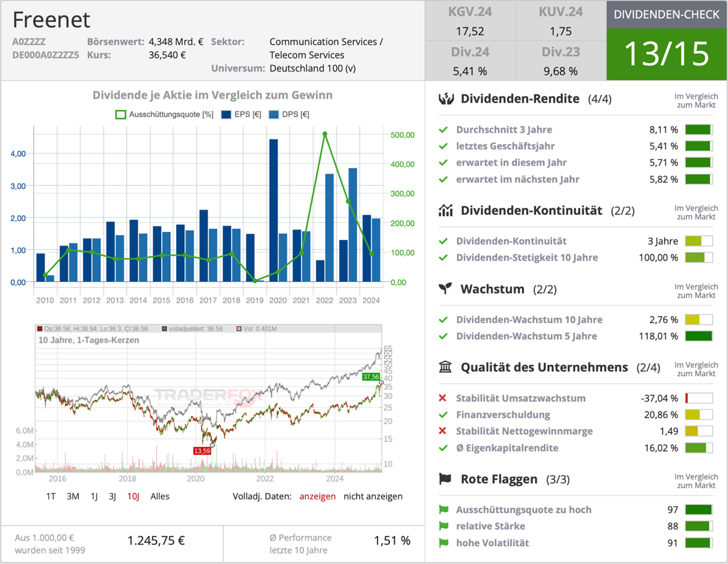
Task: Click the 1.245,75 € result value
Action: coord(156,540)
